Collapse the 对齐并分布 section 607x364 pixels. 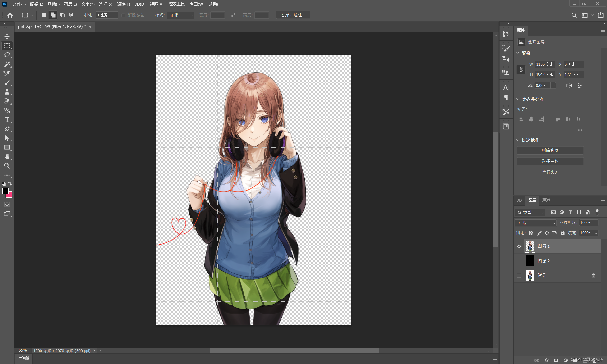point(518,99)
